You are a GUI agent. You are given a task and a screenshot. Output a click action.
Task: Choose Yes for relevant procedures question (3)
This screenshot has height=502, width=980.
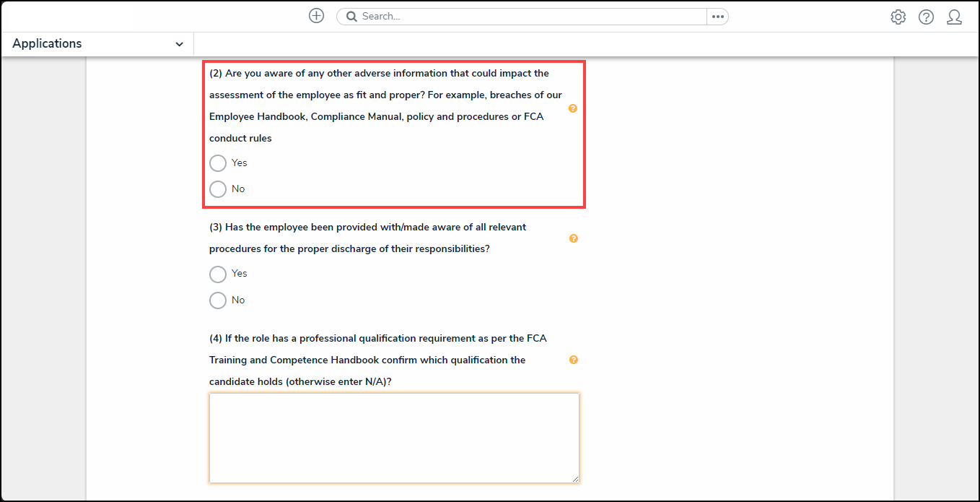pyautogui.click(x=218, y=274)
